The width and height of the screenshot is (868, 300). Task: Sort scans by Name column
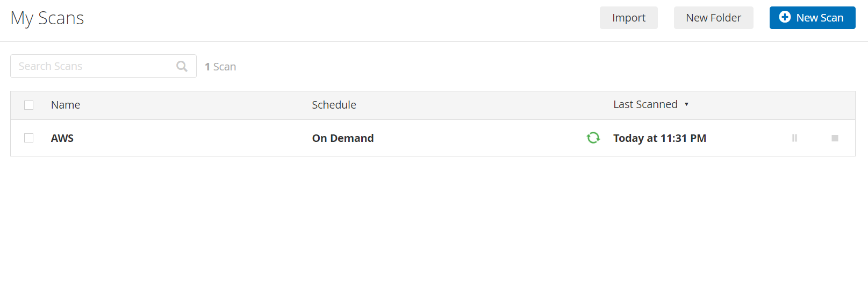[66, 105]
